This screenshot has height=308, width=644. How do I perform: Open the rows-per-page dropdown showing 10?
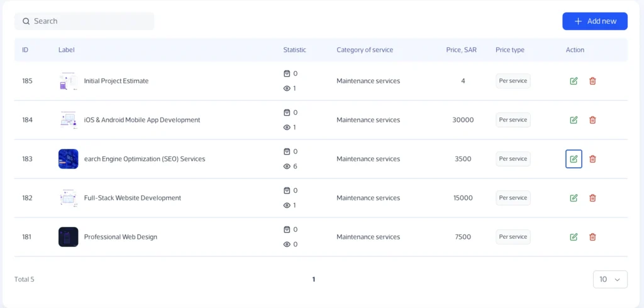[609, 279]
